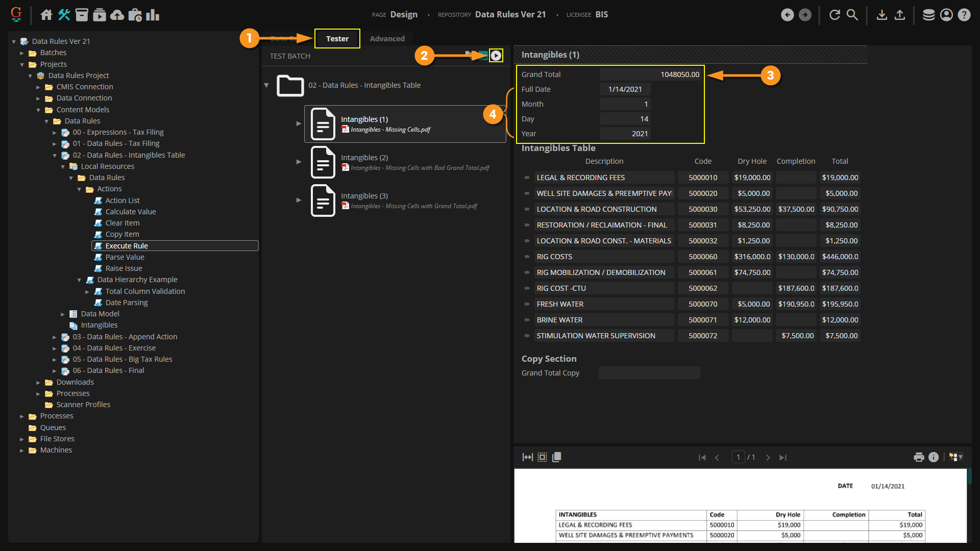Open Total Column Validation rule
Viewport: 980px width, 551px height.
click(x=145, y=291)
